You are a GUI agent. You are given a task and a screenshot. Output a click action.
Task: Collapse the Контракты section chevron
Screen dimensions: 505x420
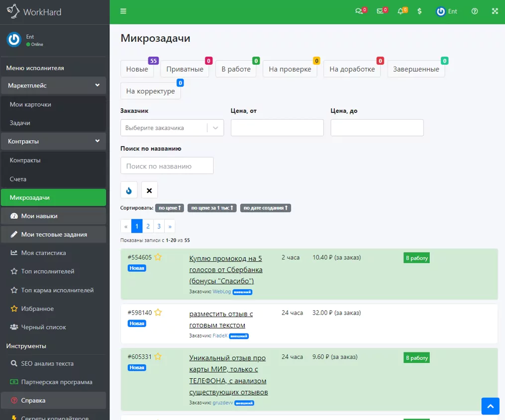(97, 141)
